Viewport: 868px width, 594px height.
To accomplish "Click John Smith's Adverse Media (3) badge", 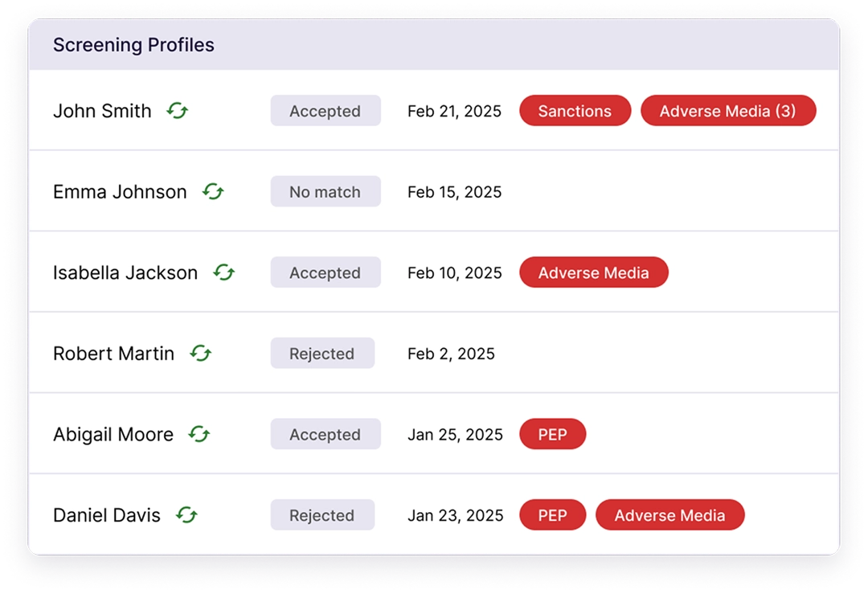I will point(727,112).
